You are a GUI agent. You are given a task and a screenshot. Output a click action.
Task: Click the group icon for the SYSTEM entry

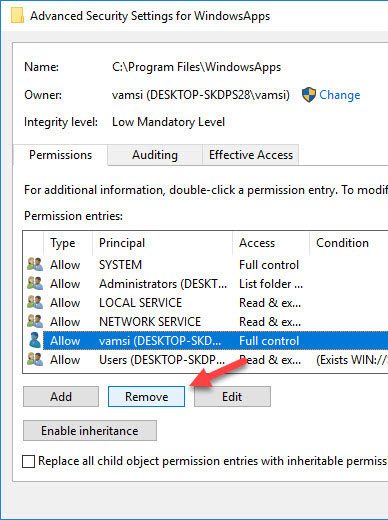35,264
